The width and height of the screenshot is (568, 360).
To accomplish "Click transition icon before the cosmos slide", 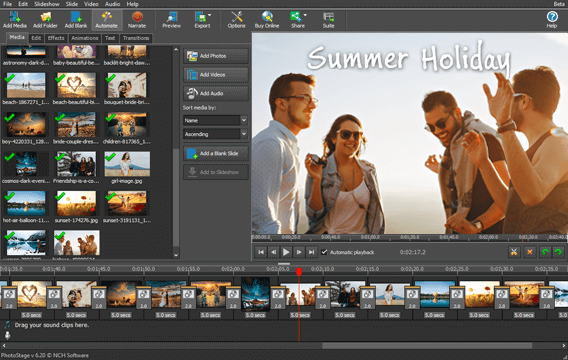I will coord(233,297).
